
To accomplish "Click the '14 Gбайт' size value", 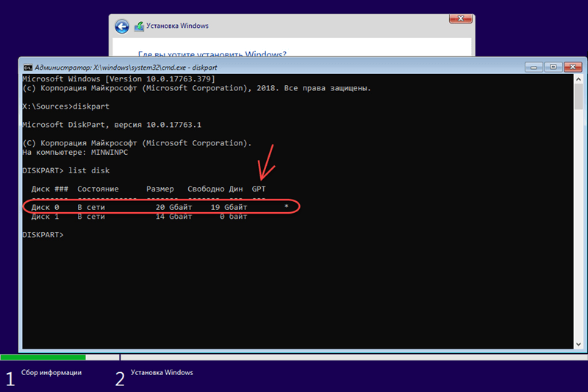I will [x=174, y=217].
